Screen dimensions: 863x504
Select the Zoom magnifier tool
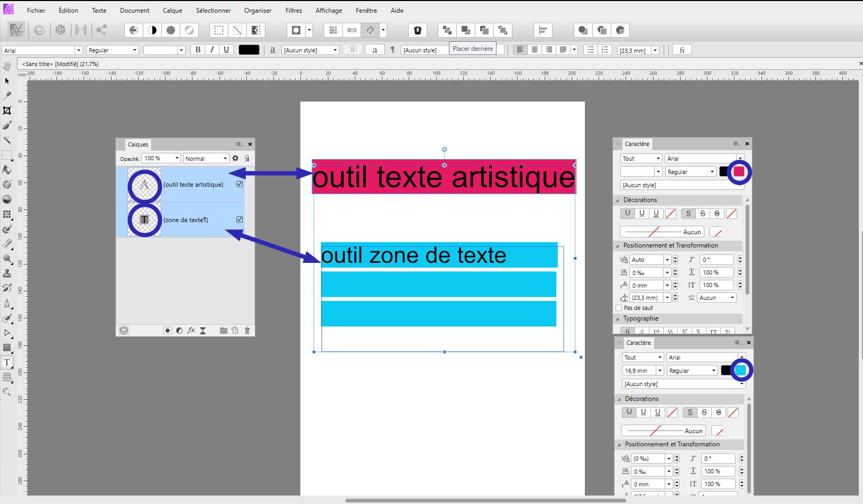[7, 392]
